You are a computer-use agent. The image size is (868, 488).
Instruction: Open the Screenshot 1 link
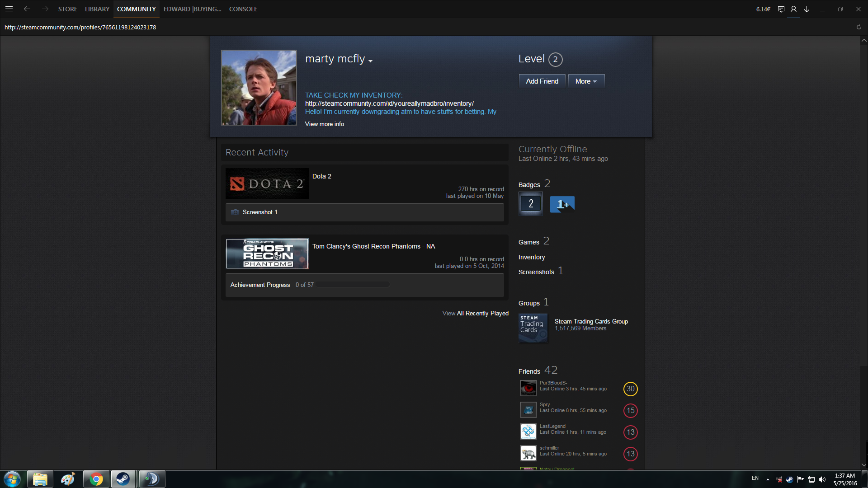click(x=260, y=212)
